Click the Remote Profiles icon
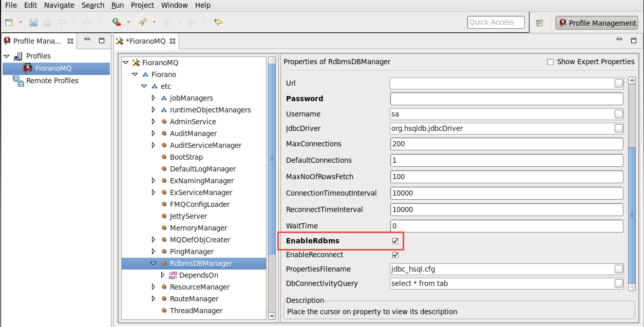The height and width of the screenshot is (327, 644). pos(18,81)
